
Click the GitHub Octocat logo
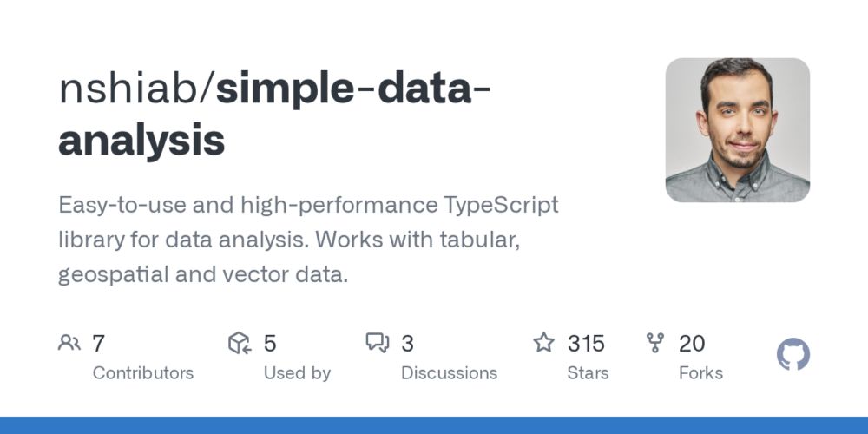(x=792, y=355)
